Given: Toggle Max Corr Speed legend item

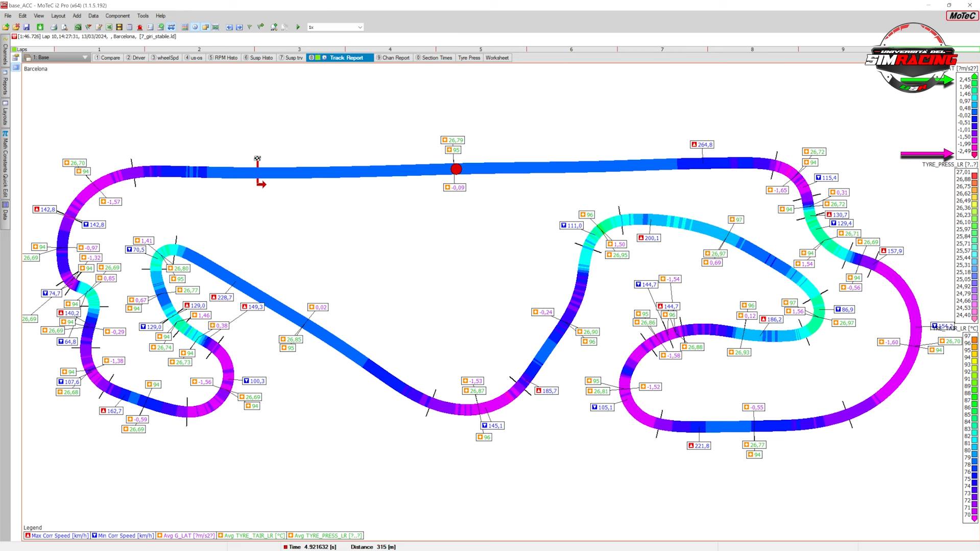Looking at the screenshot, I should pos(56,536).
